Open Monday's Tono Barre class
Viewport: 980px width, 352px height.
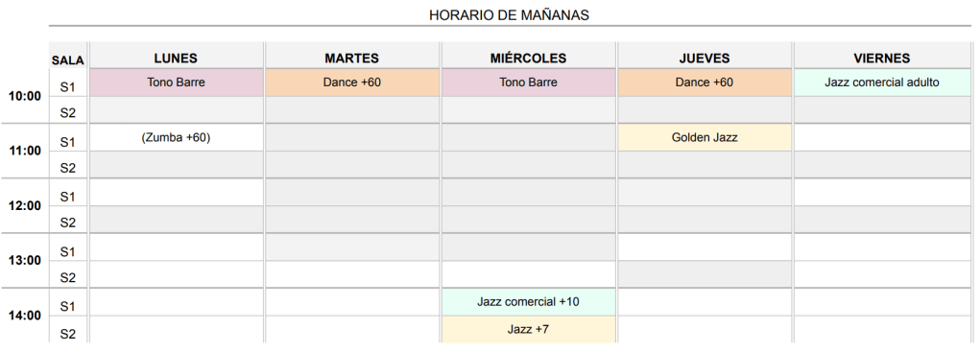pyautogui.click(x=176, y=82)
